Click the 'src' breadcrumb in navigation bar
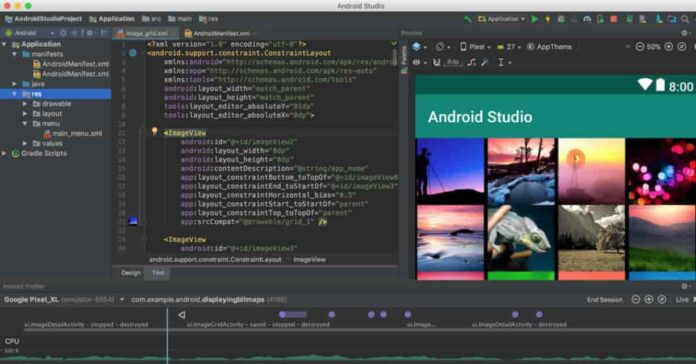The width and height of the screenshot is (696, 364). [151, 19]
